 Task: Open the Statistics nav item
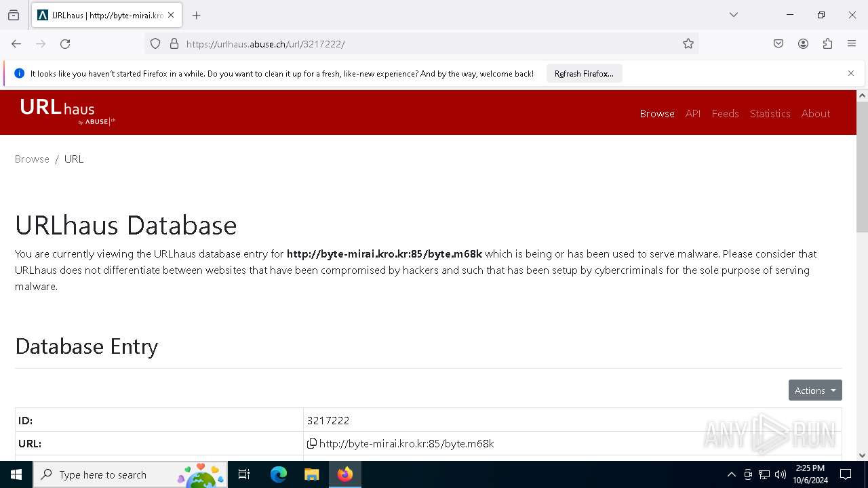[x=770, y=114]
